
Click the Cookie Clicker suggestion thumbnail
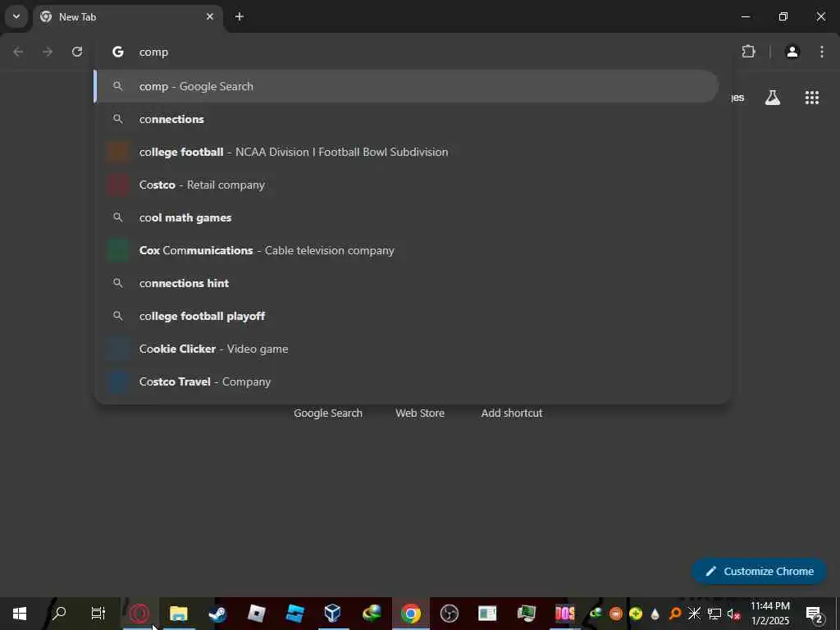(x=118, y=349)
